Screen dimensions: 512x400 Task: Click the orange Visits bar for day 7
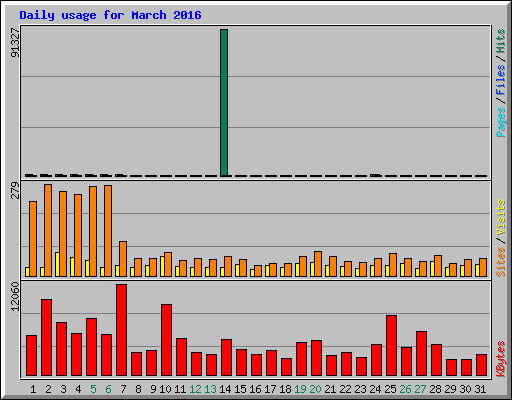tap(123, 259)
